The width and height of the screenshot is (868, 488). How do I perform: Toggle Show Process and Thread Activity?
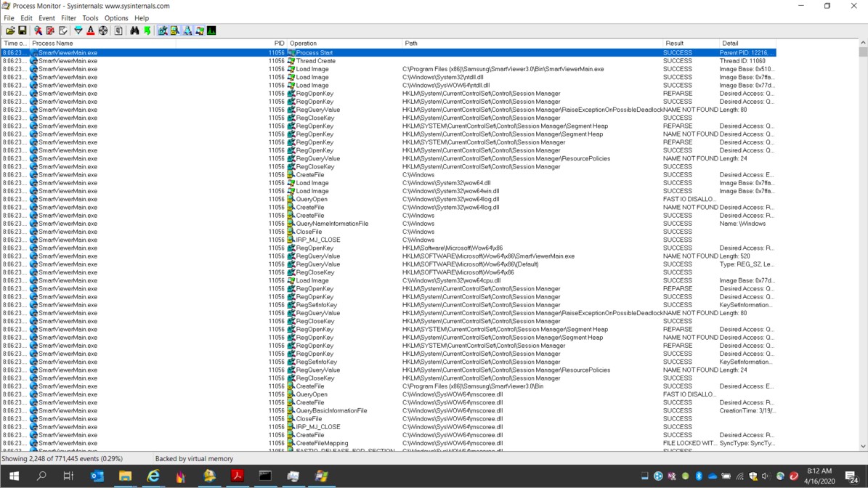(199, 31)
